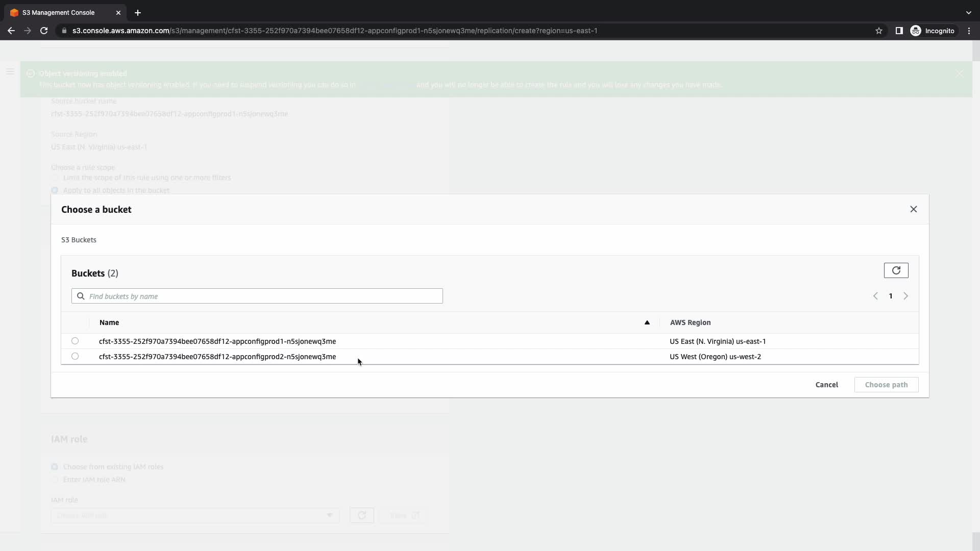Refresh the buckets list in dialog

coord(896,270)
